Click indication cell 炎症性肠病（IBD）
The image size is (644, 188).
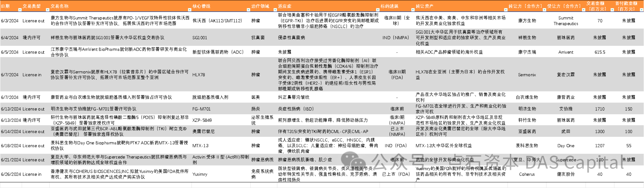click(296, 109)
